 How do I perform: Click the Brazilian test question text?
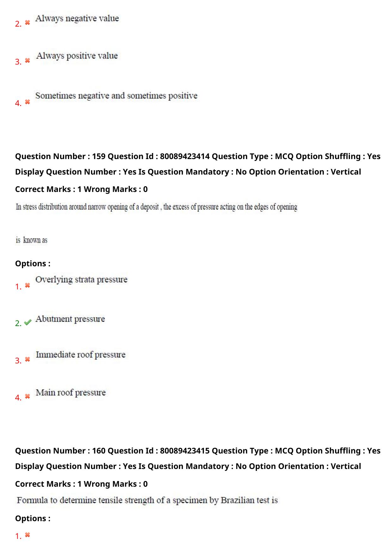[147, 500]
